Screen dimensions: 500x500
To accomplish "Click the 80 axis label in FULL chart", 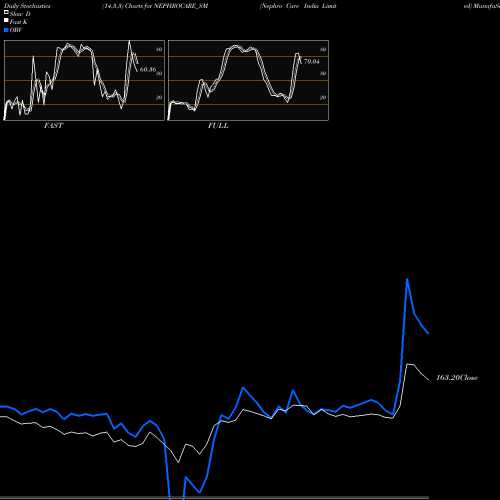I will 323,49.
